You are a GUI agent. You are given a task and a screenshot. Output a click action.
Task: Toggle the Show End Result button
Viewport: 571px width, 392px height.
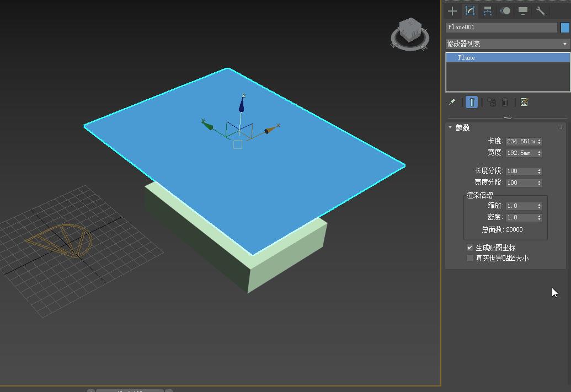tap(471, 102)
